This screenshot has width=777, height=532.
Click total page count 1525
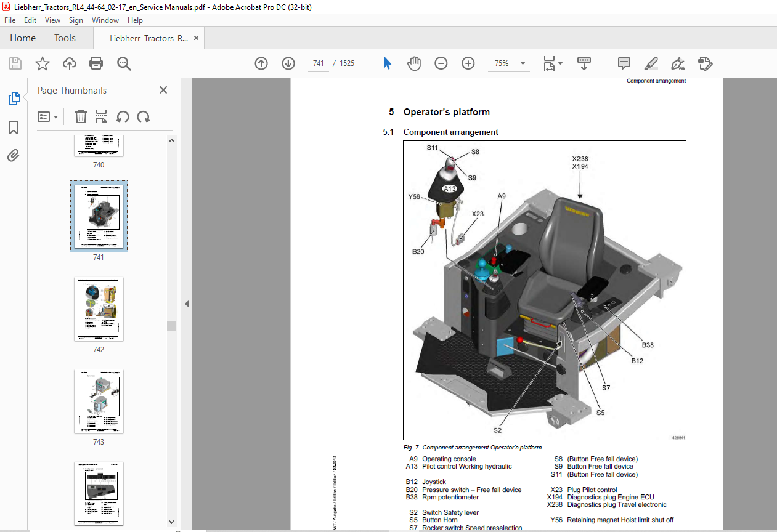pyautogui.click(x=347, y=63)
